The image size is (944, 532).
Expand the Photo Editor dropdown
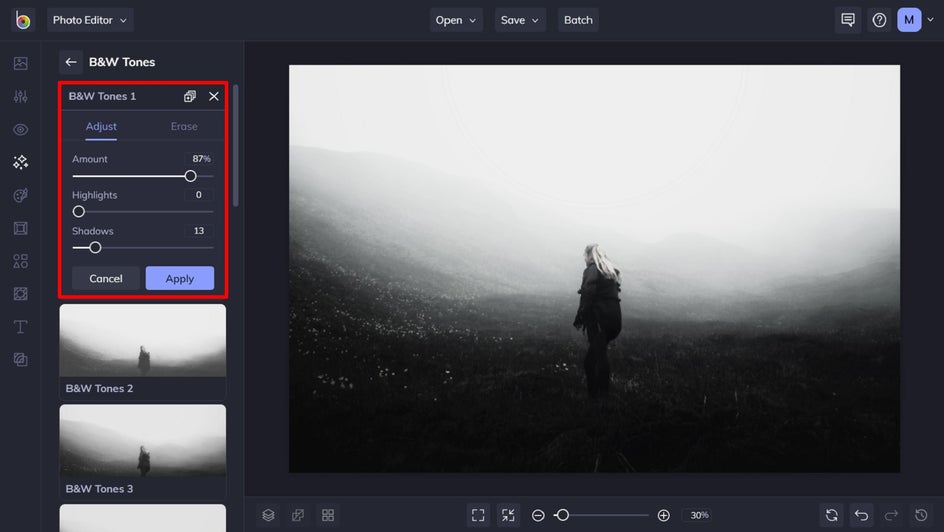pyautogui.click(x=90, y=20)
